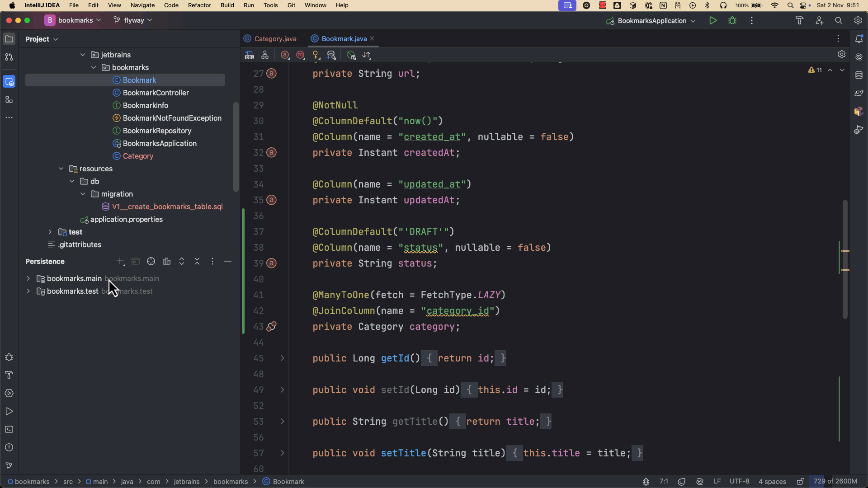
Task: Collapse all items in Persistence panel
Action: [x=197, y=261]
